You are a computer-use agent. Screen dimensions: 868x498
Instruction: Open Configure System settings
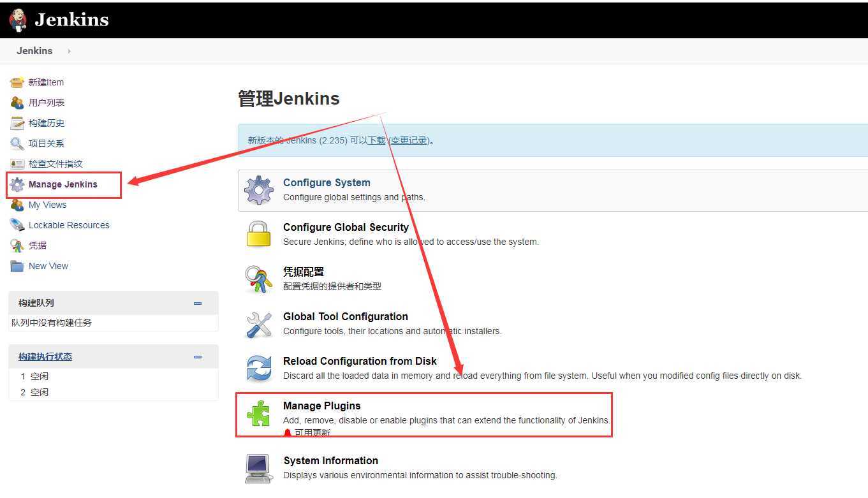pos(327,182)
